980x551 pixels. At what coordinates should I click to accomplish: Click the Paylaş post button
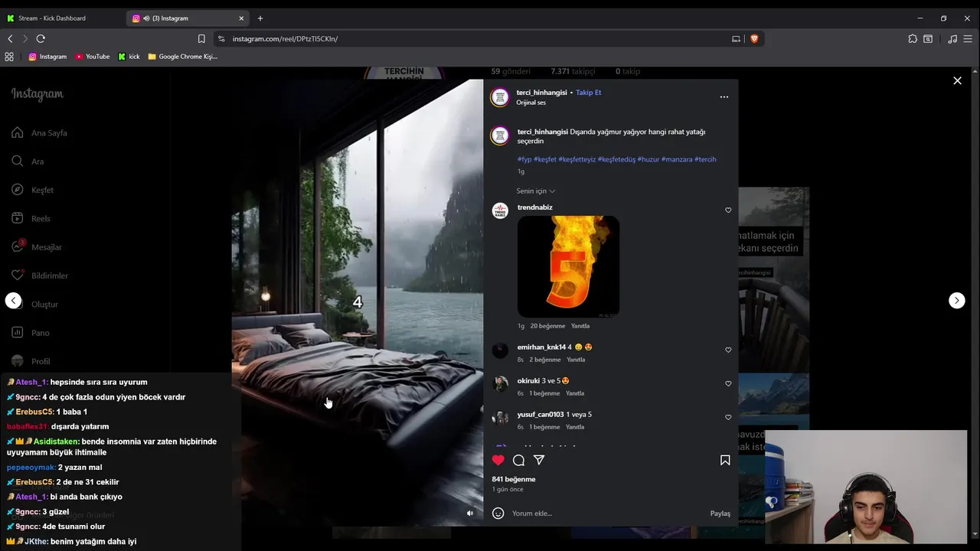720,514
